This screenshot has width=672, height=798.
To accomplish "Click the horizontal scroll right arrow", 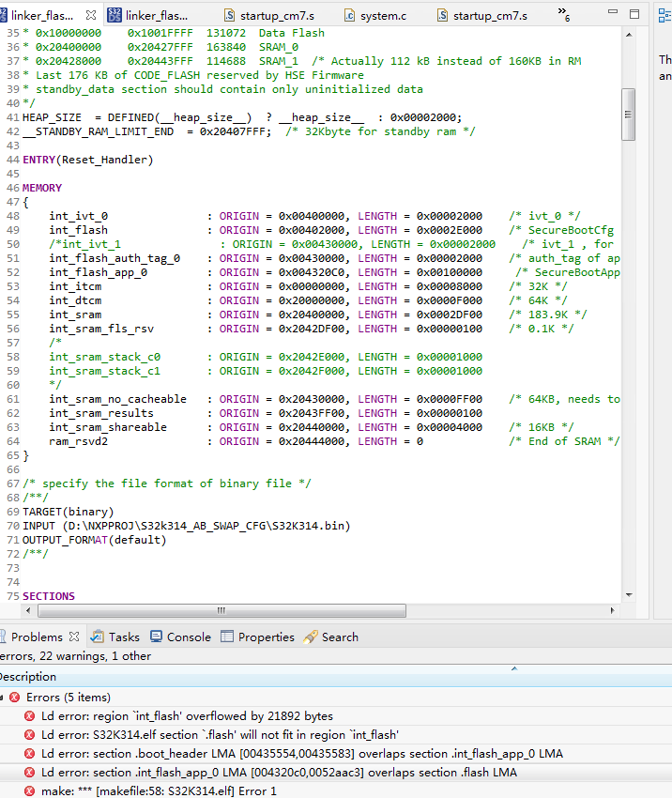I will click(x=613, y=610).
